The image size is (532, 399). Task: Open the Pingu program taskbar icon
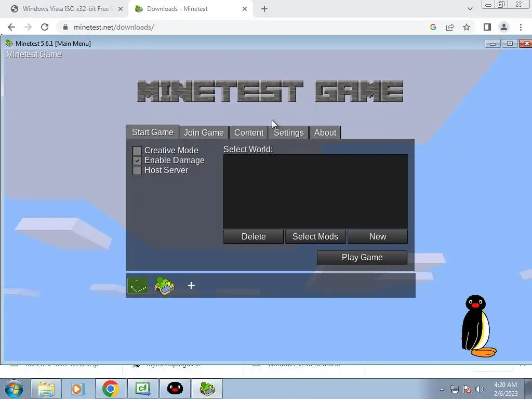pos(175,389)
